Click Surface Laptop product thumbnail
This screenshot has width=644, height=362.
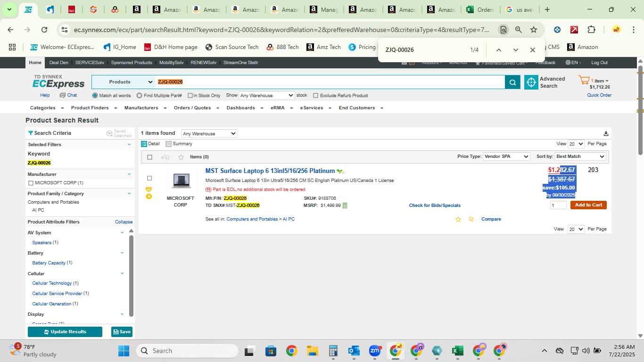pos(181,181)
